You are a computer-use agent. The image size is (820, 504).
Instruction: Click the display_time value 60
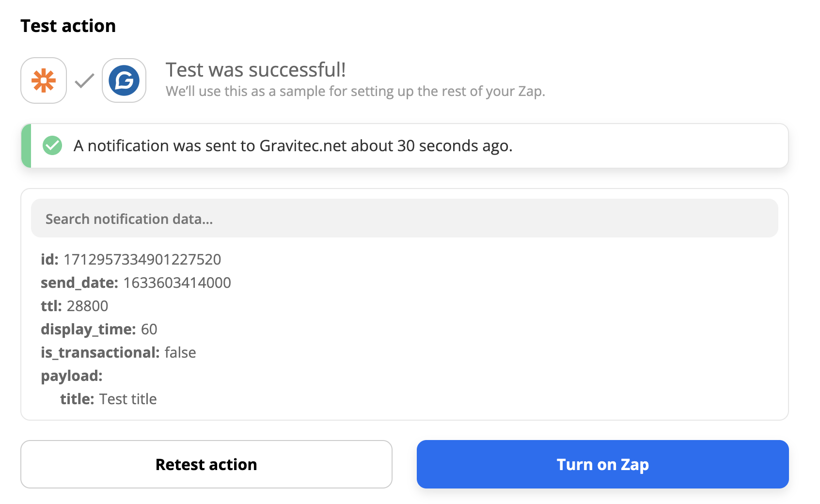(149, 330)
